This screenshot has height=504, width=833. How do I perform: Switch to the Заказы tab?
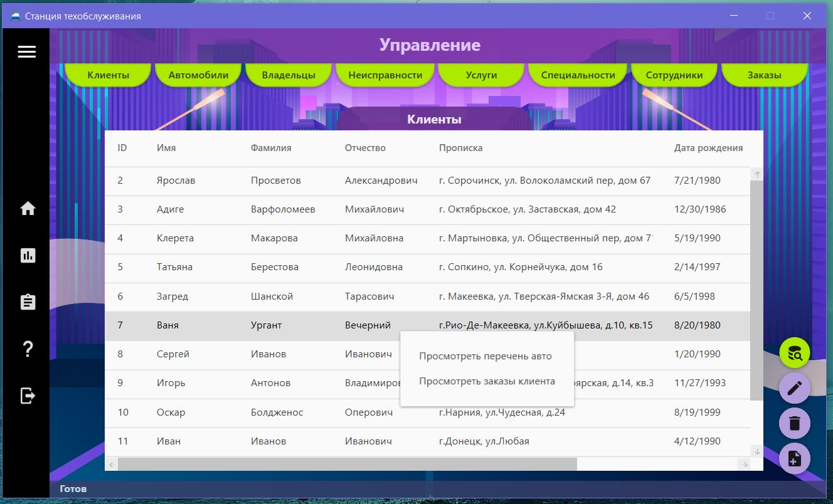click(764, 75)
